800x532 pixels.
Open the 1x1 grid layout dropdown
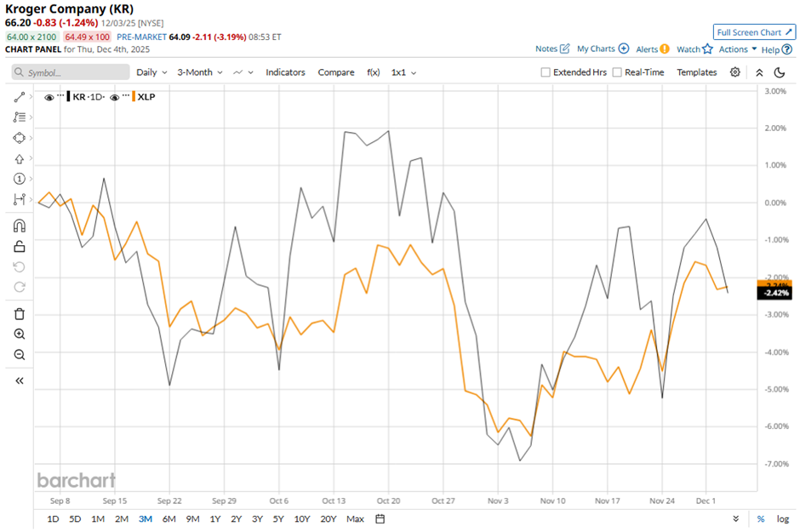403,72
